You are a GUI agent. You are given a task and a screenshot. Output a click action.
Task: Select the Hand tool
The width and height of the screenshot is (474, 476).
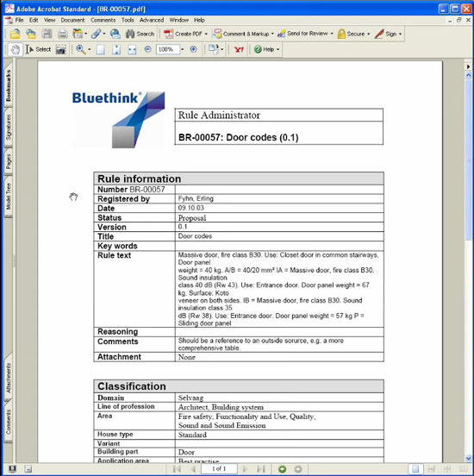tap(16, 49)
